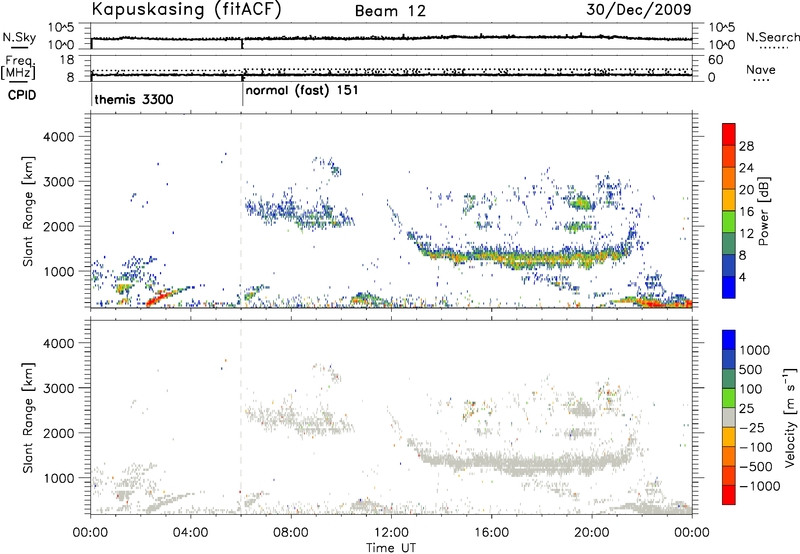Click the date "30/Dec/2009"

pyautogui.click(x=639, y=9)
